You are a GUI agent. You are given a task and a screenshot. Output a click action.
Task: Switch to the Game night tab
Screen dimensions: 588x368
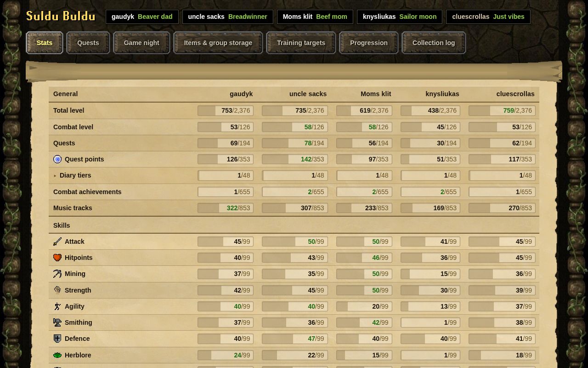(141, 43)
